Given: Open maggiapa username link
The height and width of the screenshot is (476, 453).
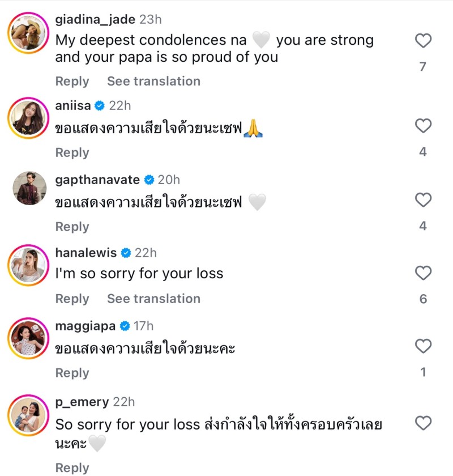Looking at the screenshot, I should 85,326.
